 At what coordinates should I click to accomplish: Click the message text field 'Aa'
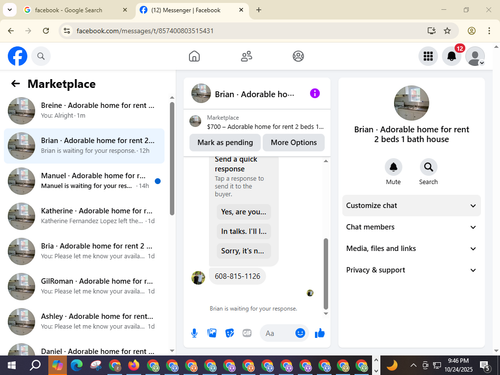click(278, 333)
